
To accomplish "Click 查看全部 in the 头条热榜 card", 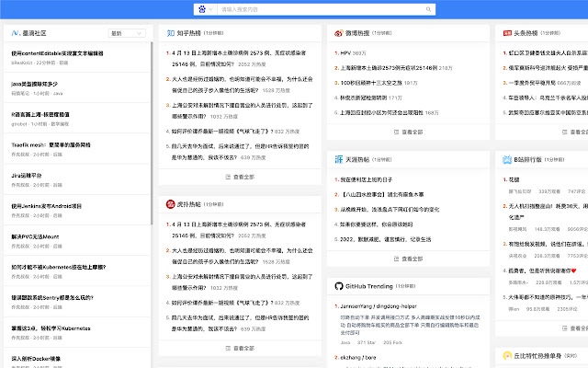I will tap(579, 132).
